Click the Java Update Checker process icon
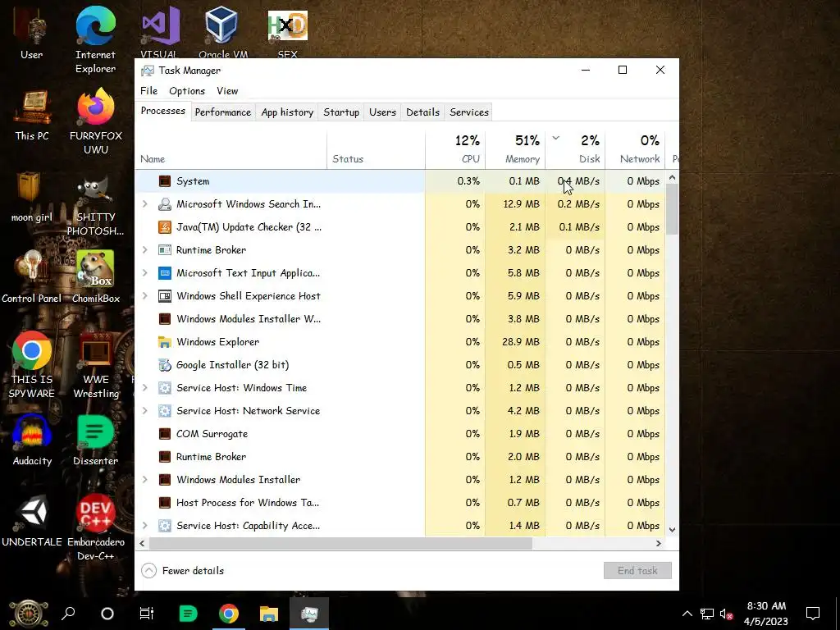This screenshot has height=630, width=840. pos(165,227)
